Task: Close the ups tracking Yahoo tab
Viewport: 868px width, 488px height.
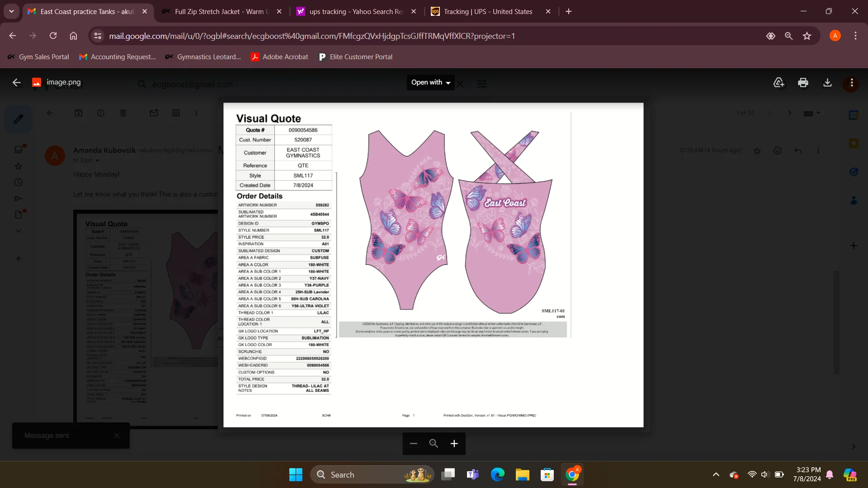Action: coord(414,12)
